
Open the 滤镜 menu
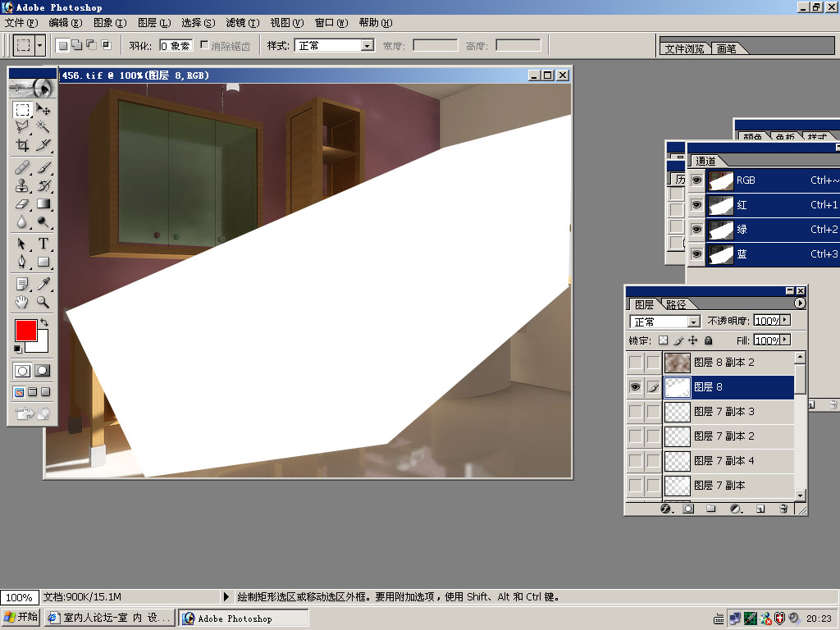[242, 22]
